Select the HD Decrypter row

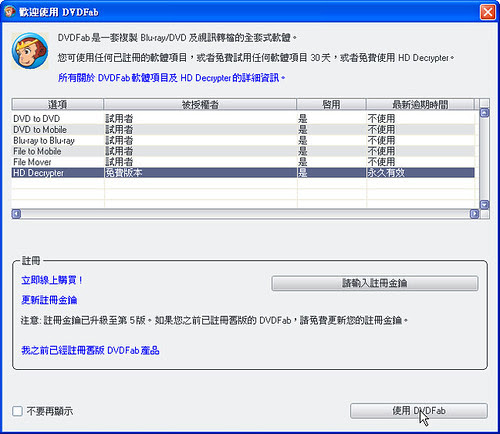[243, 173]
